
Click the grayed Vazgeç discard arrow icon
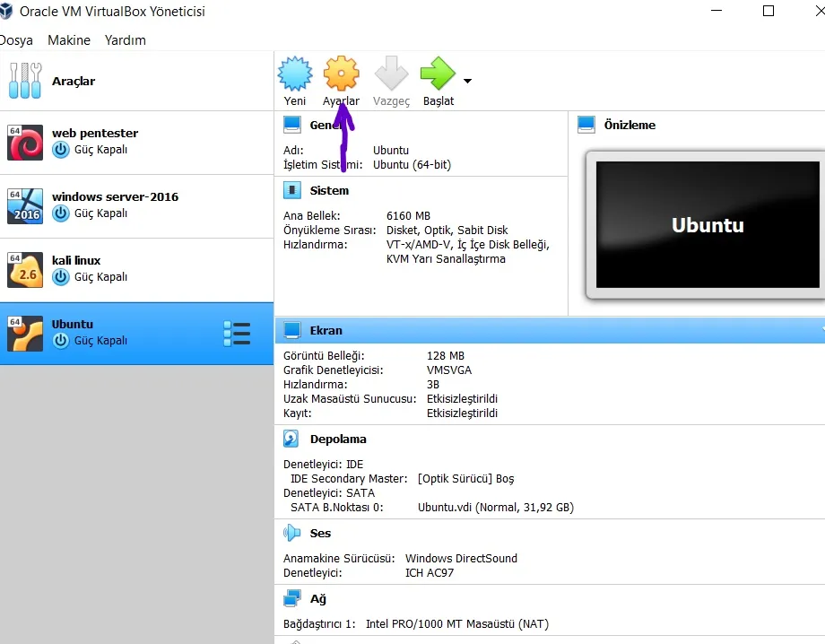[x=391, y=74]
